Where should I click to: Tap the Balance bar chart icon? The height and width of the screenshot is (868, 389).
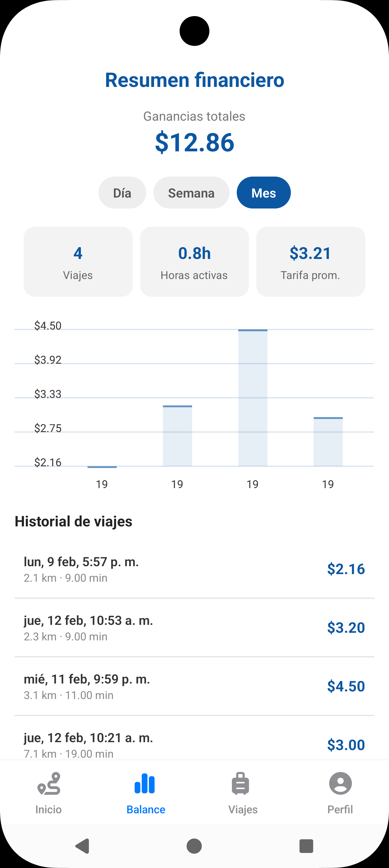coord(145,784)
